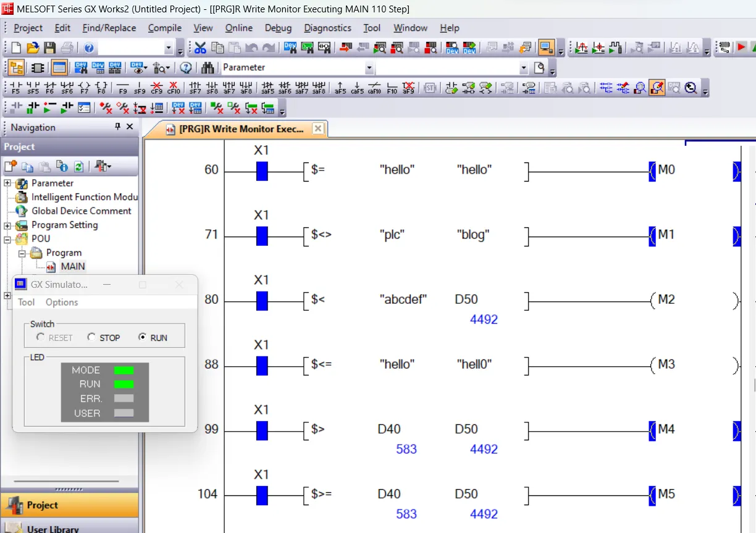
Task: Create a new project with New icon
Action: (x=16, y=48)
